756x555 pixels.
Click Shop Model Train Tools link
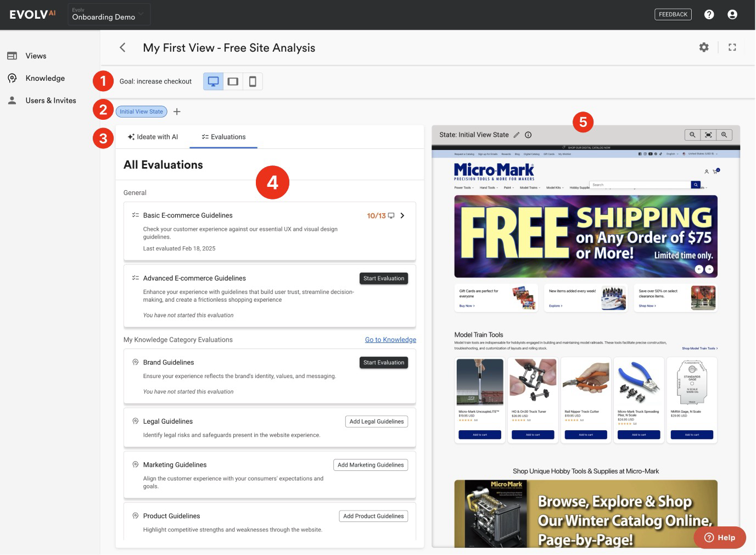click(x=700, y=348)
